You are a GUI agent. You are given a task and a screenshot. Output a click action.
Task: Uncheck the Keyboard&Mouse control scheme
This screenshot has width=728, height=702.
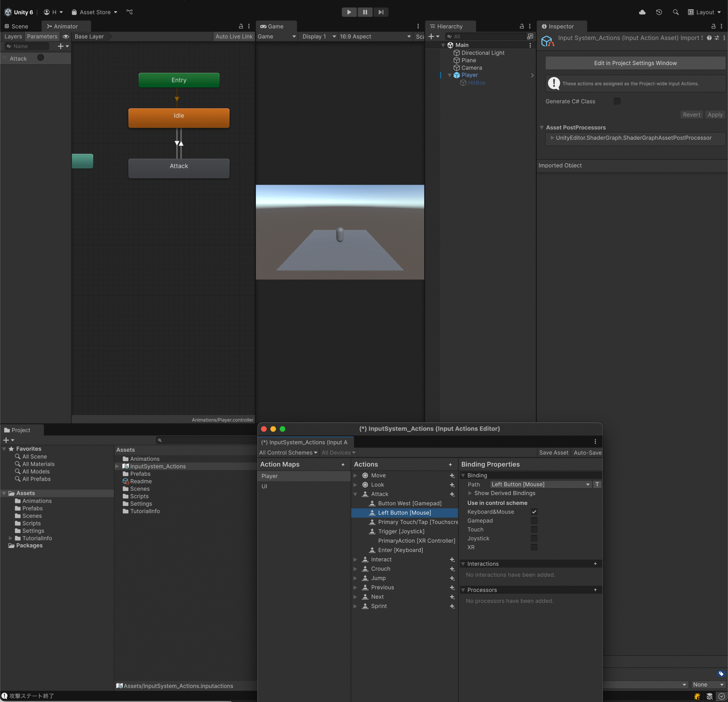(534, 512)
